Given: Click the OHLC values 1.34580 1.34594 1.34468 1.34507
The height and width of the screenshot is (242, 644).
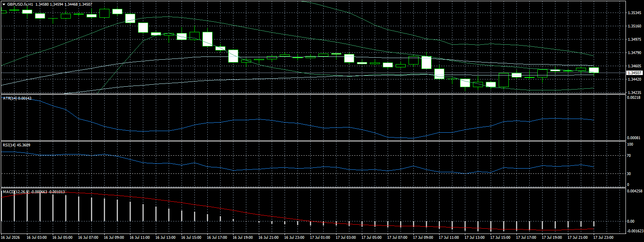Looking at the screenshot, I should coord(64,4).
